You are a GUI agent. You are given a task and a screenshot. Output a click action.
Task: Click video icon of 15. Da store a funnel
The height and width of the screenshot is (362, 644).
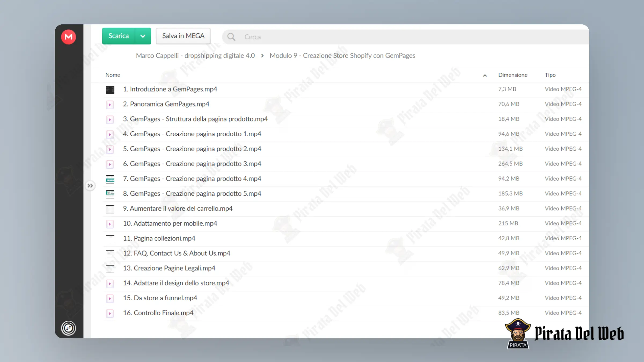[x=110, y=299]
